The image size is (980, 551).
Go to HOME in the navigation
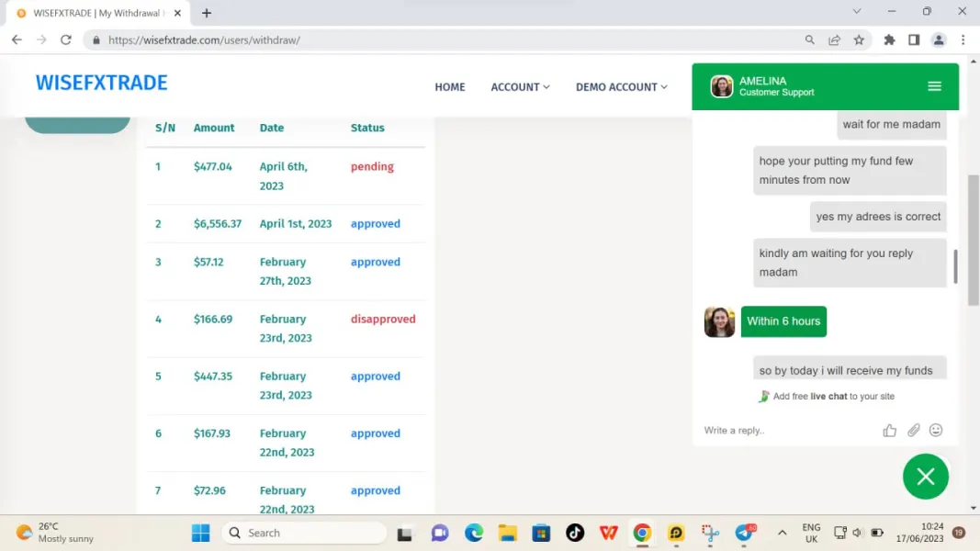(x=450, y=87)
